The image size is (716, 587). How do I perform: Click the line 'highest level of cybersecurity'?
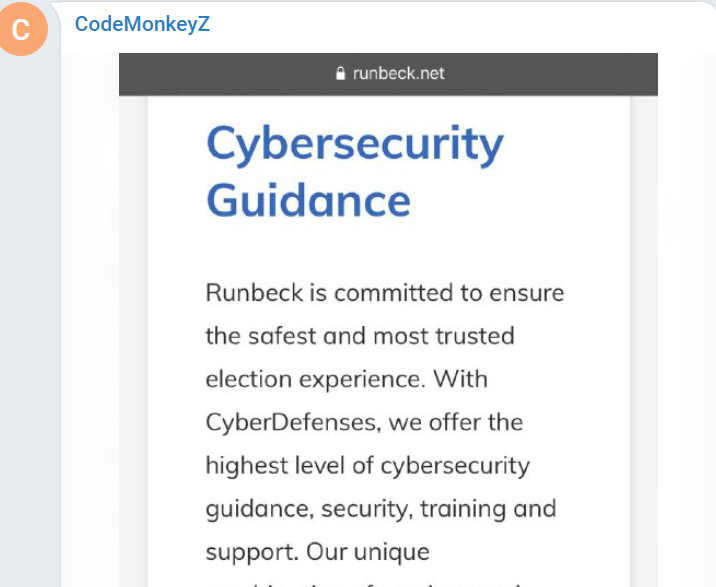point(368,466)
